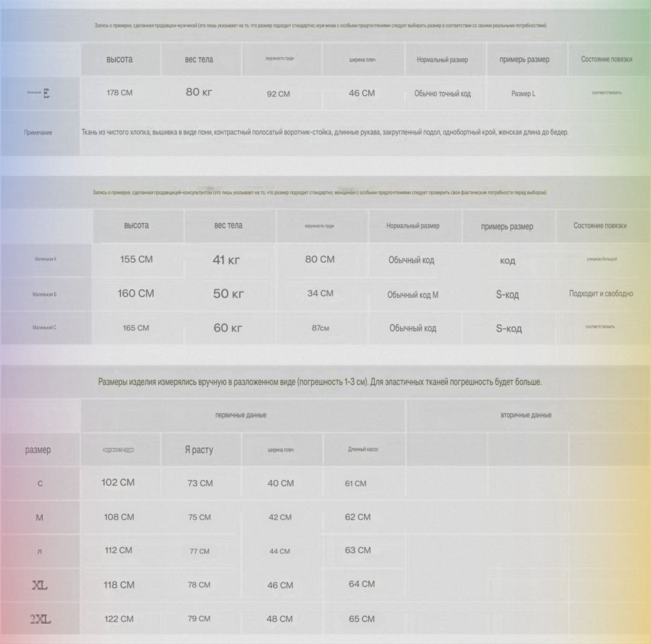
Task: Click the 2XL size row label
Action: [x=40, y=619]
